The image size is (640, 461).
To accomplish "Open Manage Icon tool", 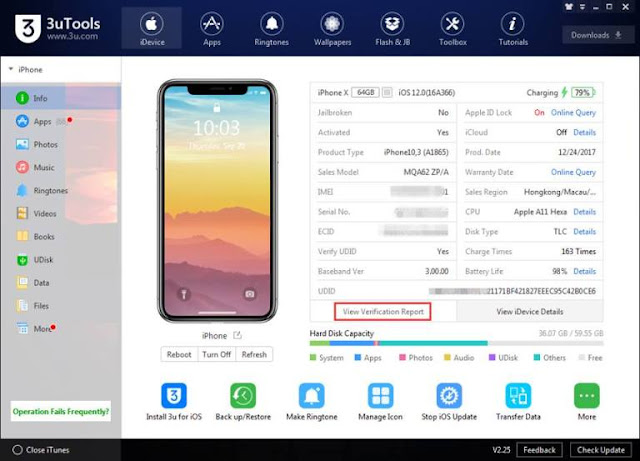I will tap(380, 395).
